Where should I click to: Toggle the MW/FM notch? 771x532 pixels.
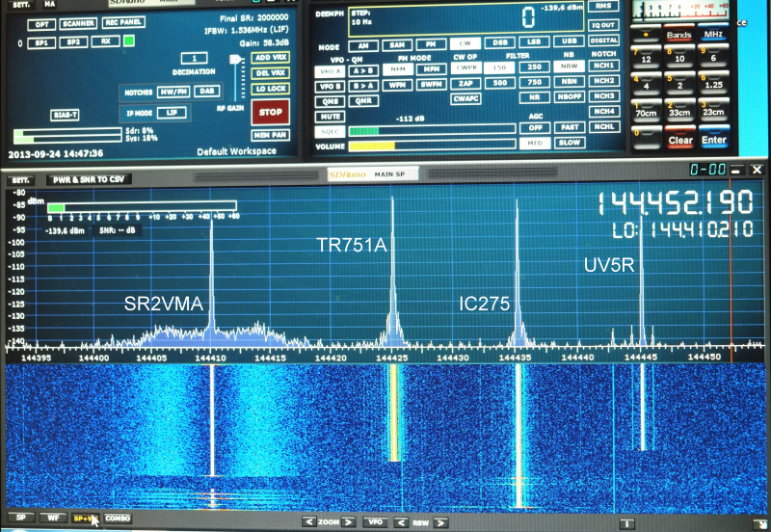(173, 92)
